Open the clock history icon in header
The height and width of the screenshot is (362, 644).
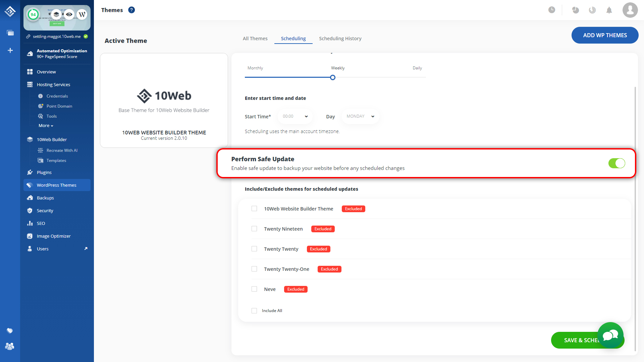[552, 10]
